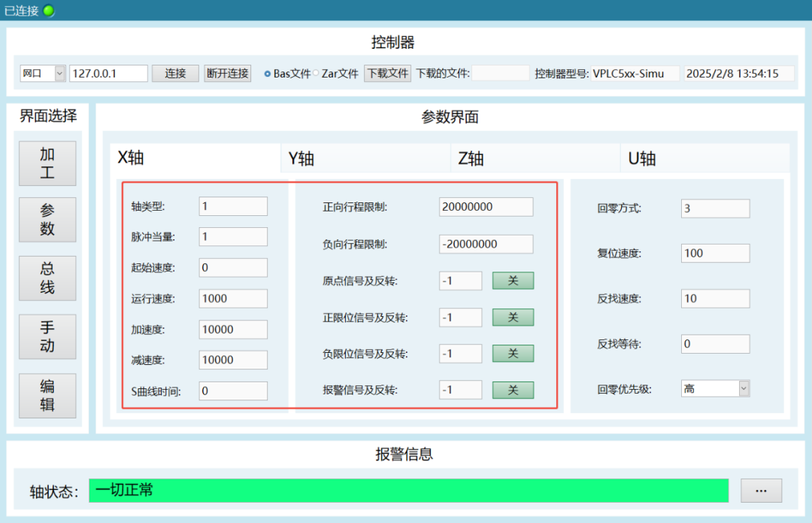Select the Zar文件 radio button
This screenshot has width=812, height=523.
coord(315,73)
